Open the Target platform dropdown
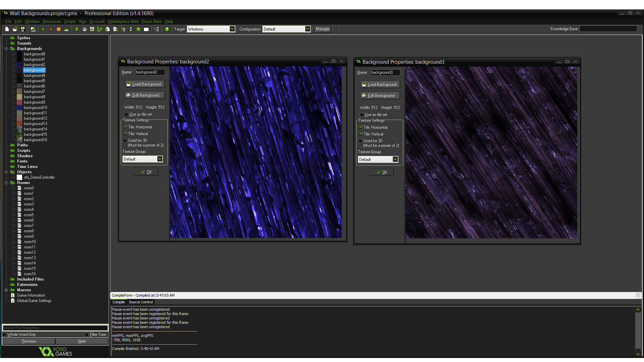Screen dimensions: 644x362 232,29
